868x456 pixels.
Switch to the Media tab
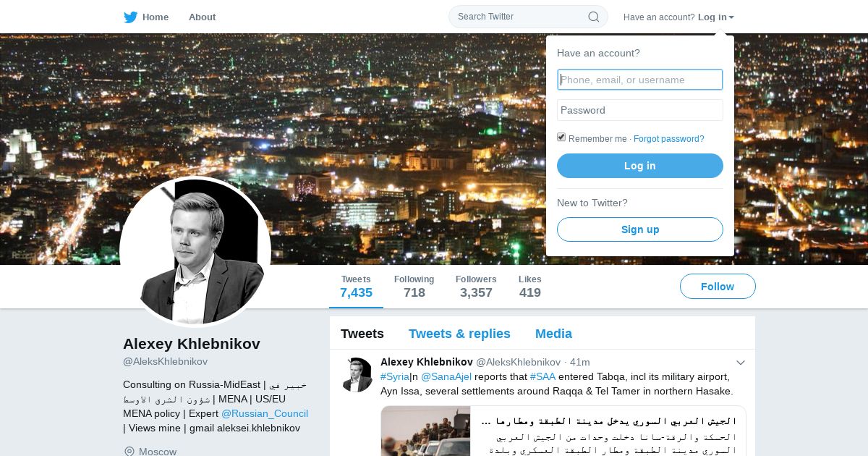pos(553,334)
